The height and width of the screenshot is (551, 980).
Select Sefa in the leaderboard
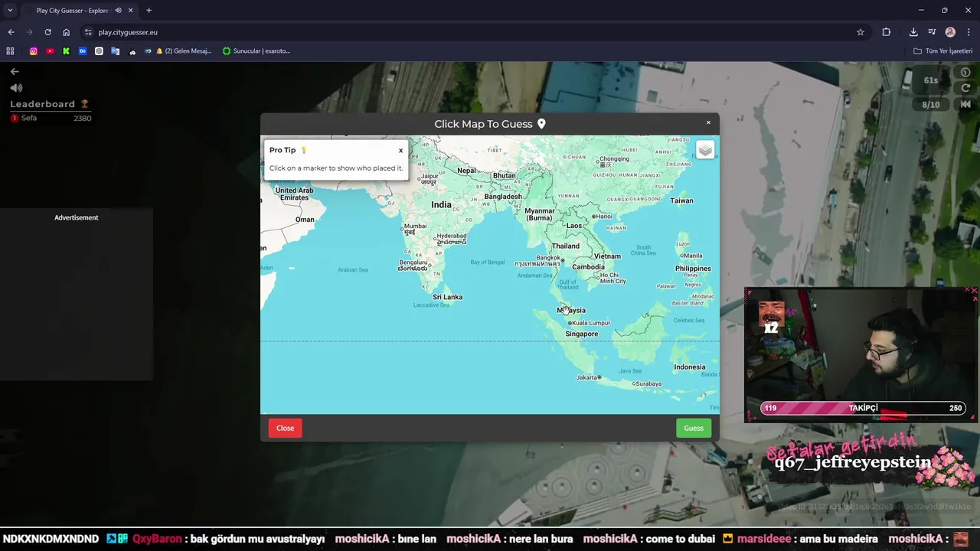coord(28,118)
